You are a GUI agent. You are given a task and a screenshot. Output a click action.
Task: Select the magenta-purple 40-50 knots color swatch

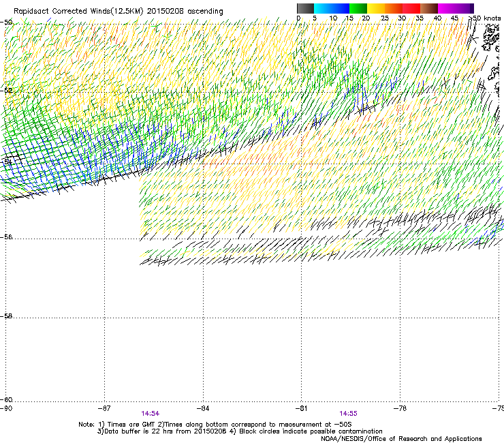pos(456,8)
